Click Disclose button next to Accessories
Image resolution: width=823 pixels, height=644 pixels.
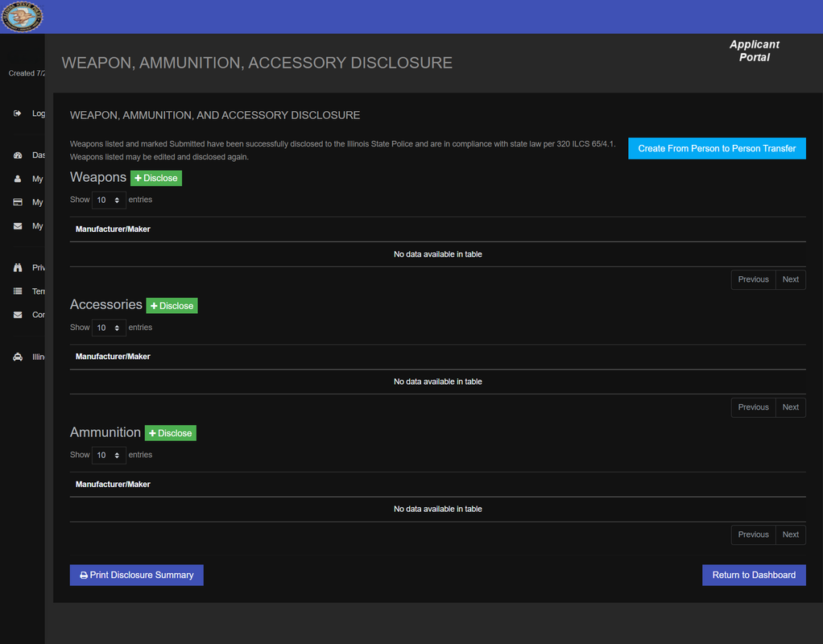coord(172,305)
